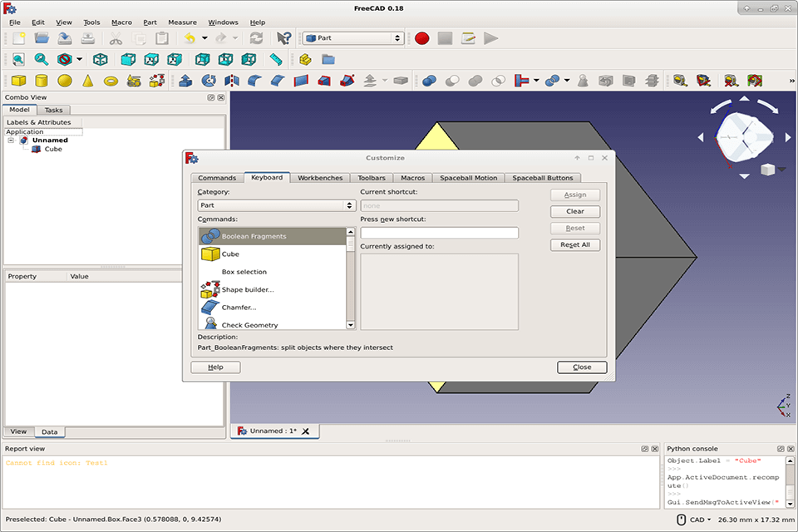Collapse the Unnamed document tree node
The width and height of the screenshot is (798, 532).
coord(11,140)
